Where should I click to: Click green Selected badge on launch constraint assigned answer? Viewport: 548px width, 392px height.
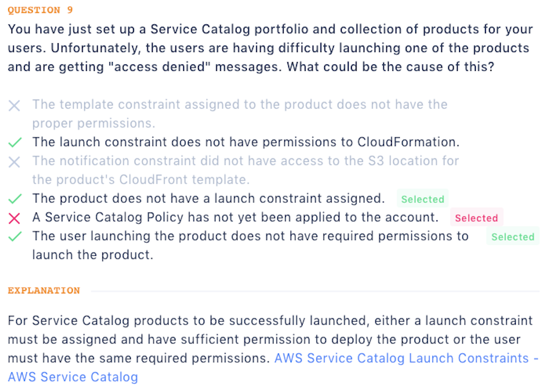[422, 199]
